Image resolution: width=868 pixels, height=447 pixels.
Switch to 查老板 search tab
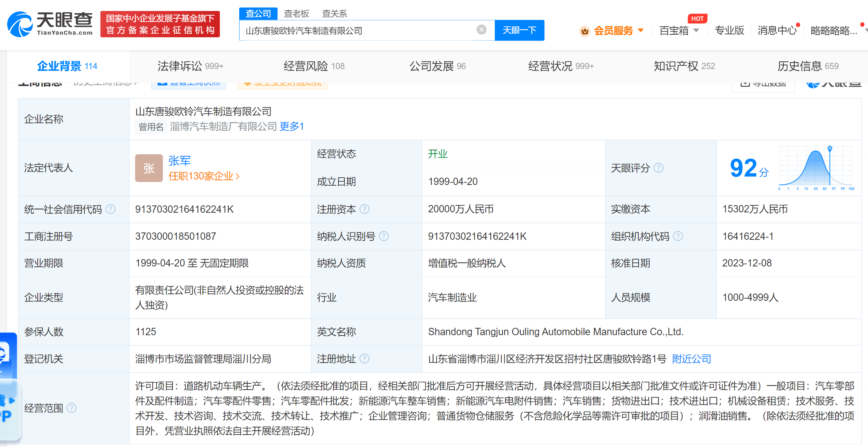click(297, 14)
